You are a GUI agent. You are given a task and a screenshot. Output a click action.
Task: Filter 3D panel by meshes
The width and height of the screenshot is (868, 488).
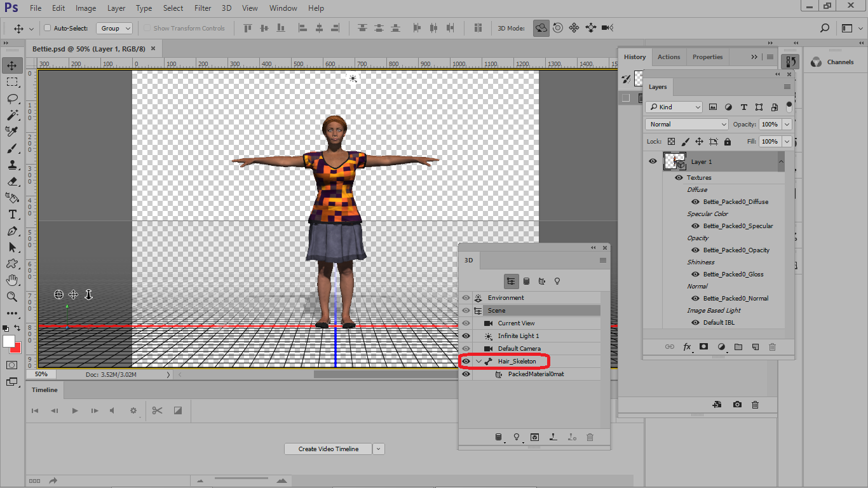(527, 281)
